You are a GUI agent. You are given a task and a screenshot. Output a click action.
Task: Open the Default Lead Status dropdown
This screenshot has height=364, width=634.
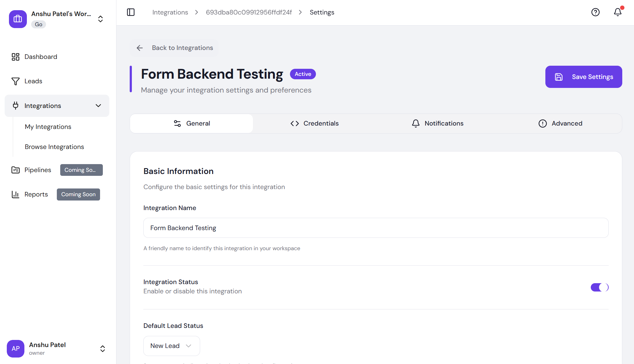pos(171,346)
